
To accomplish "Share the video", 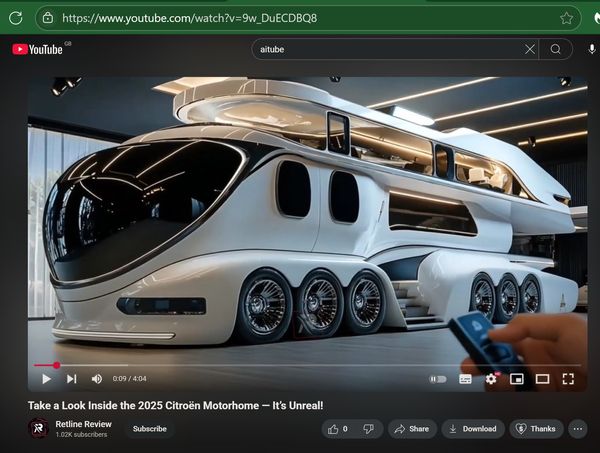I will tap(412, 429).
